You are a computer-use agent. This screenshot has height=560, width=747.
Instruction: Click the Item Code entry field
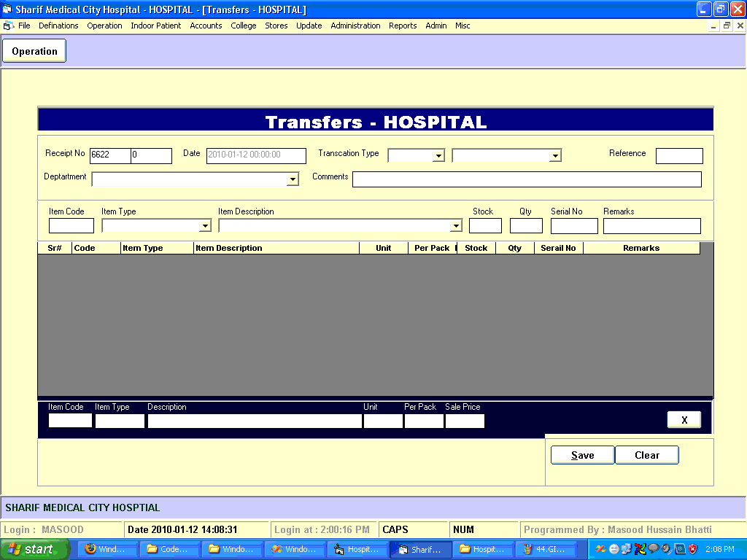71,226
